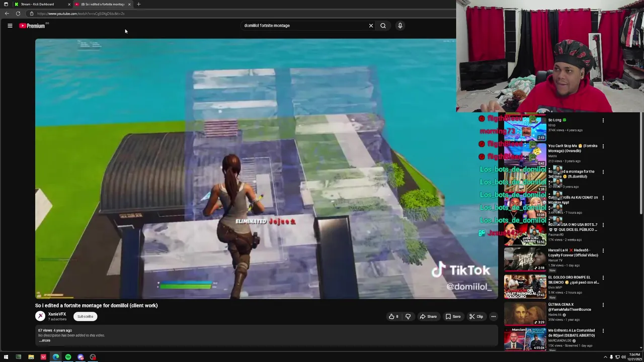Create a Clip from the video
The height and width of the screenshot is (362, 644).
(x=476, y=317)
